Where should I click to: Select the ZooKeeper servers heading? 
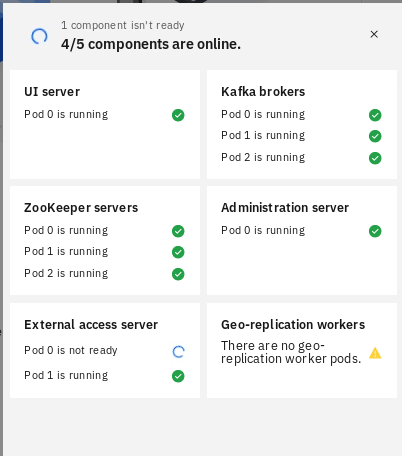[x=81, y=208]
